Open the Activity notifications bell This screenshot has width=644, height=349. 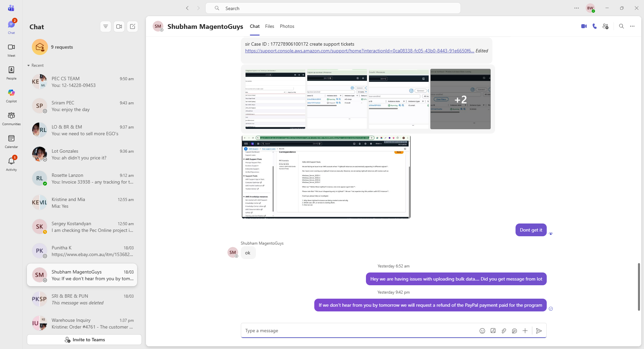[11, 164]
